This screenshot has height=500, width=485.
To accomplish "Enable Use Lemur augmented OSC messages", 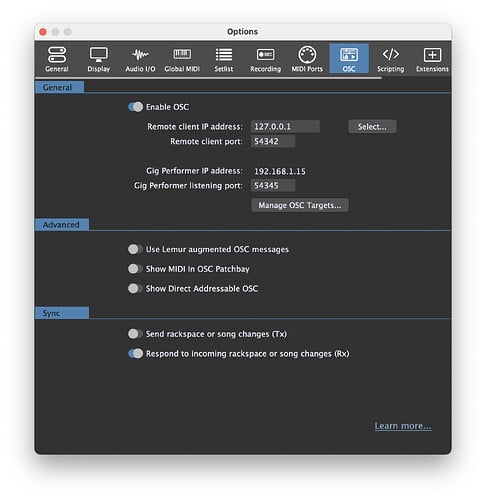I will [135, 249].
